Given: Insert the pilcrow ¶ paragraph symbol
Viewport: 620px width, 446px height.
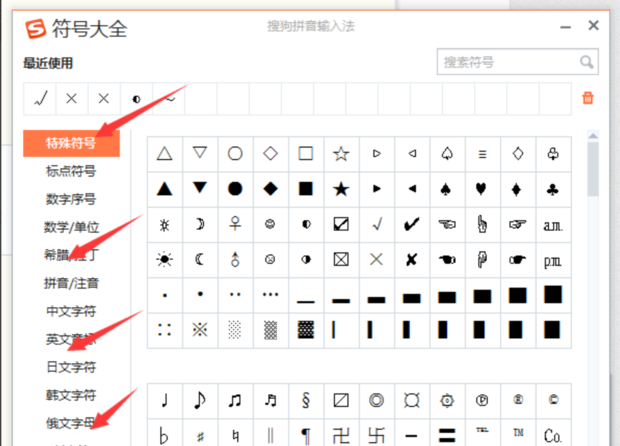Looking at the screenshot, I should click(x=306, y=435).
